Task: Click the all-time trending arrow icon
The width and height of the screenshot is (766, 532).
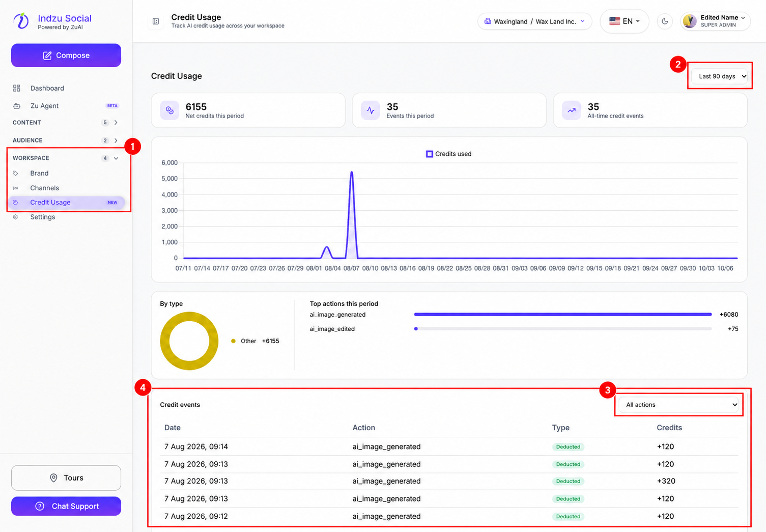Action: click(x=572, y=110)
